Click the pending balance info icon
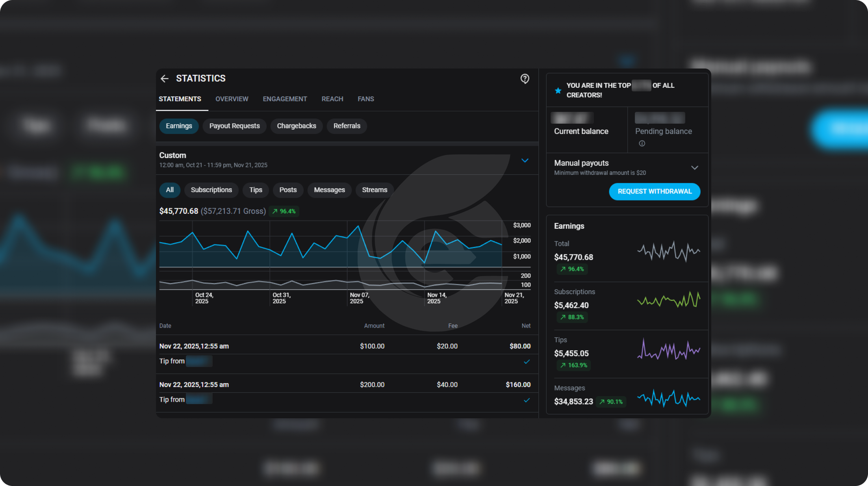This screenshot has width=868, height=486. (642, 143)
